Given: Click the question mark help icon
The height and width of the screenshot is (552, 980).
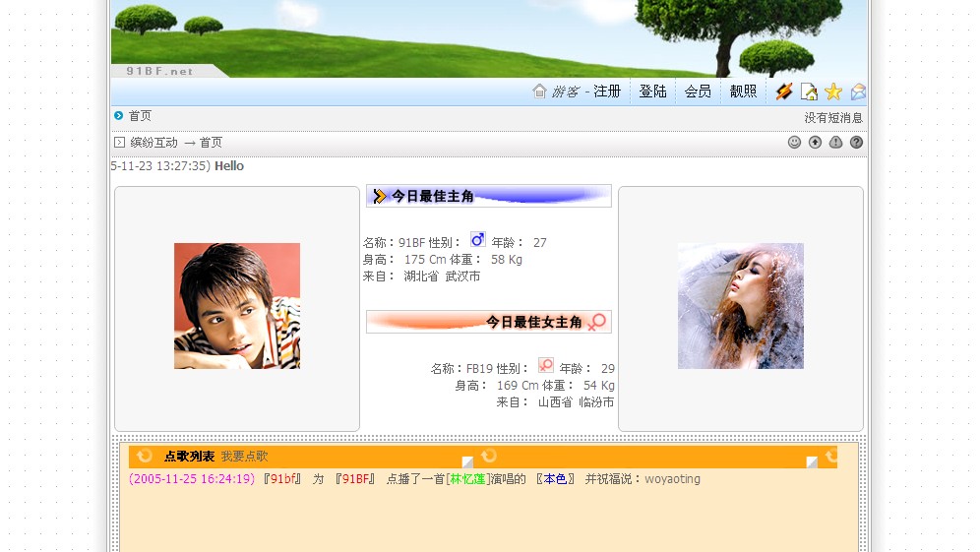Looking at the screenshot, I should [x=856, y=142].
